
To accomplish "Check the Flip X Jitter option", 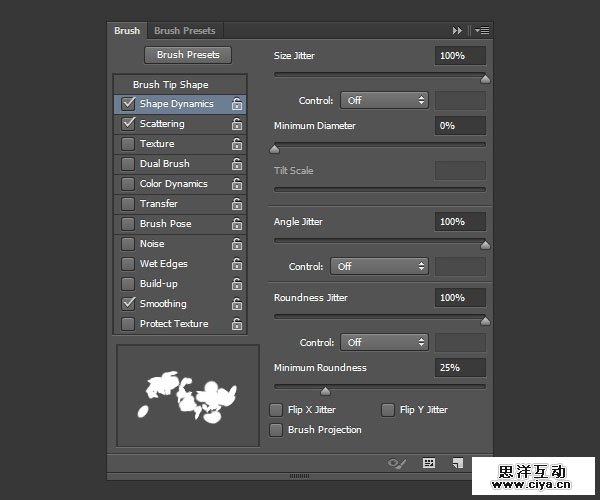I will 276,410.
